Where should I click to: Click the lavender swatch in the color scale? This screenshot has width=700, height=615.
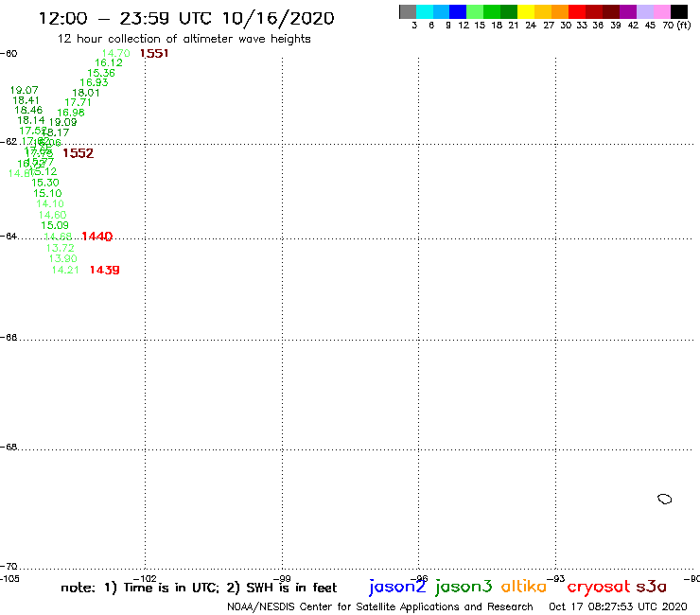tap(644, 11)
